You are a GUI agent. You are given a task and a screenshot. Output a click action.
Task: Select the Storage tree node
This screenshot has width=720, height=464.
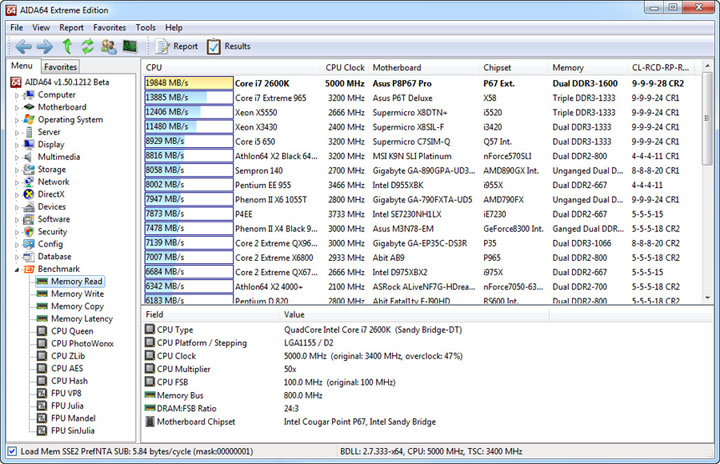click(51, 169)
